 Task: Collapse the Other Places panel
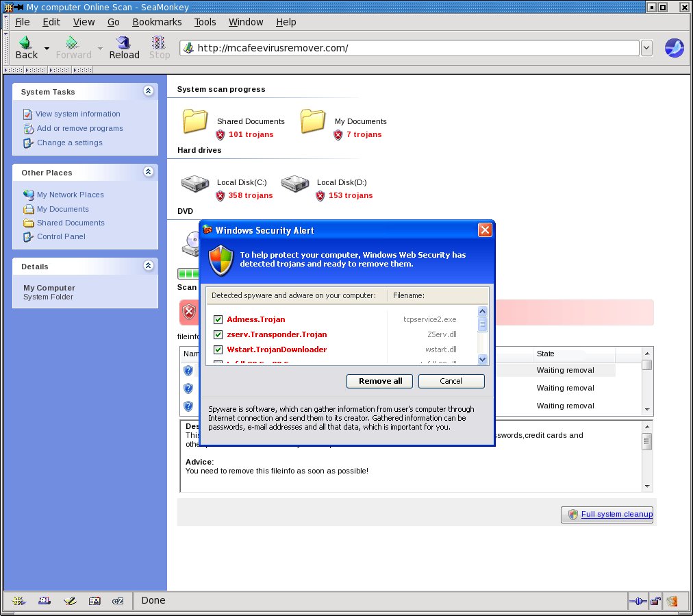coord(149,171)
